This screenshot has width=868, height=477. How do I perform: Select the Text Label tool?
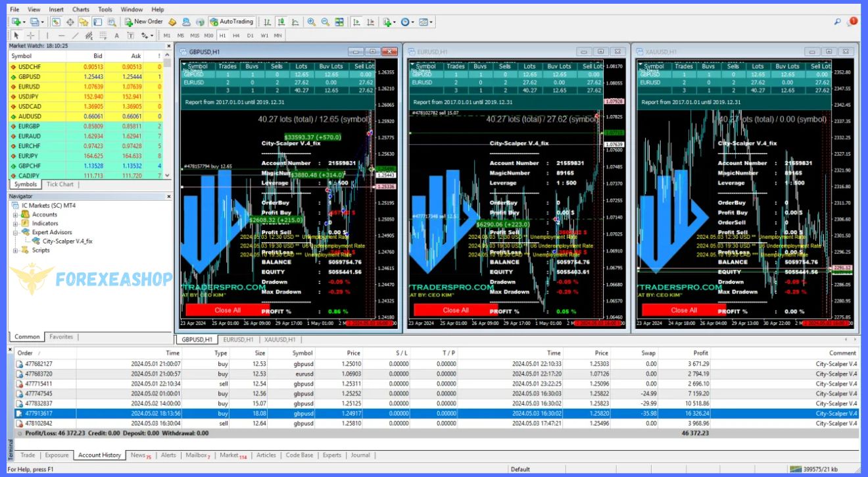pyautogui.click(x=130, y=36)
